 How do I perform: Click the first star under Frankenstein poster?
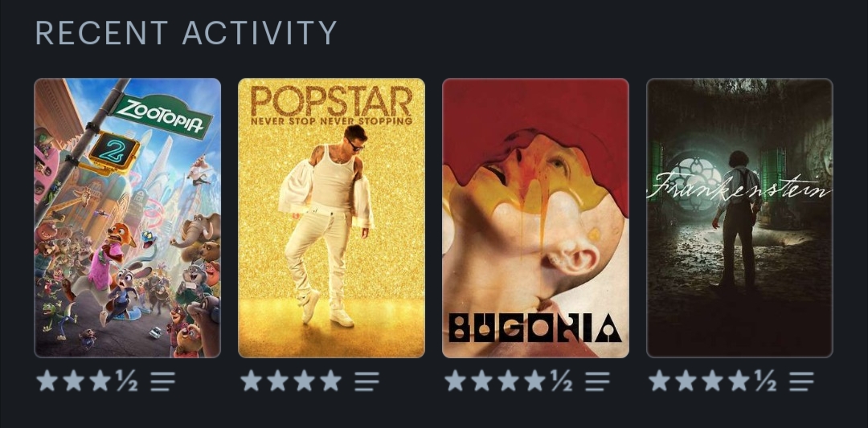point(659,381)
